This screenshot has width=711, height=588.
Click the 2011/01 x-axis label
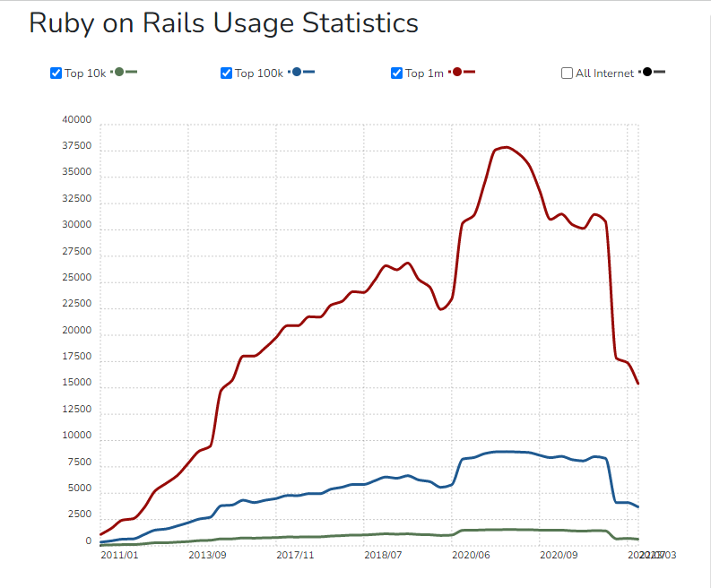[x=119, y=556]
